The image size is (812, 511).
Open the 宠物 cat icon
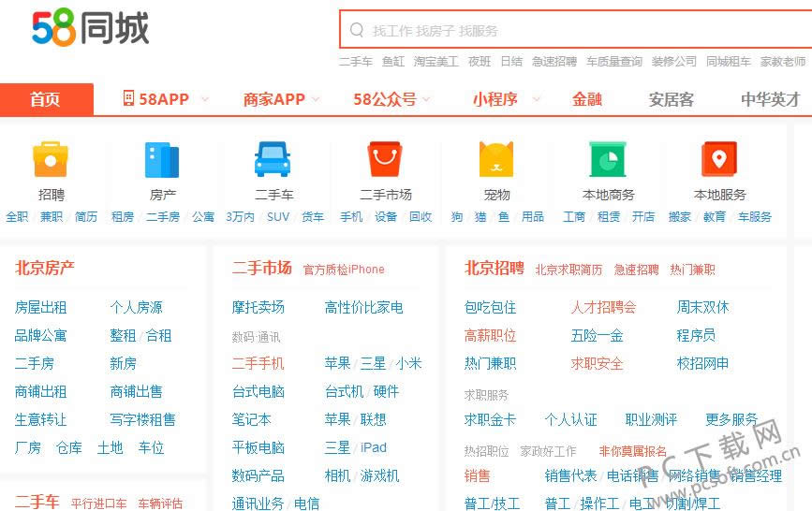(x=496, y=159)
